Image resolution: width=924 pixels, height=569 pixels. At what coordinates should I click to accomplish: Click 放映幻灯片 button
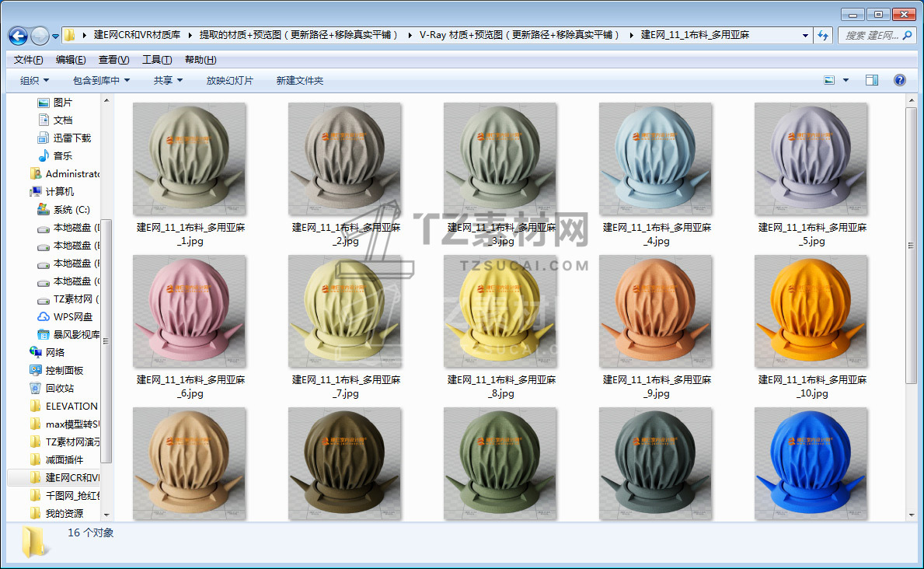coord(230,80)
